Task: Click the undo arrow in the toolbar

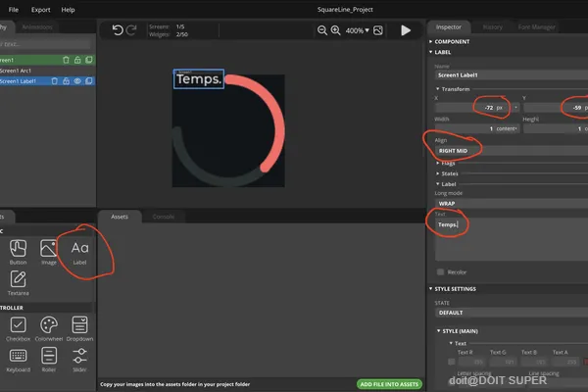Action: (x=118, y=30)
